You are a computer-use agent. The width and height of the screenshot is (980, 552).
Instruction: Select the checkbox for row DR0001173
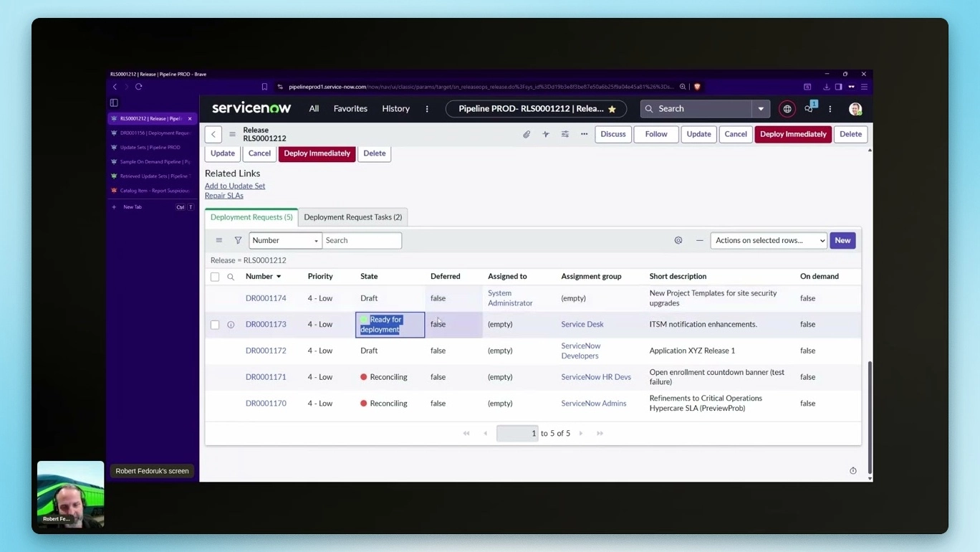[x=215, y=324]
